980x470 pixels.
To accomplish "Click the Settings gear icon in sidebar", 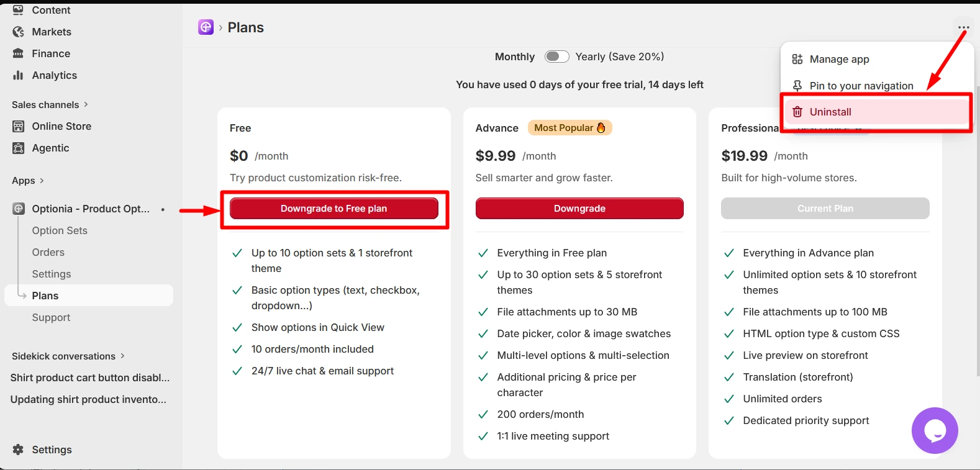I will (x=19, y=450).
